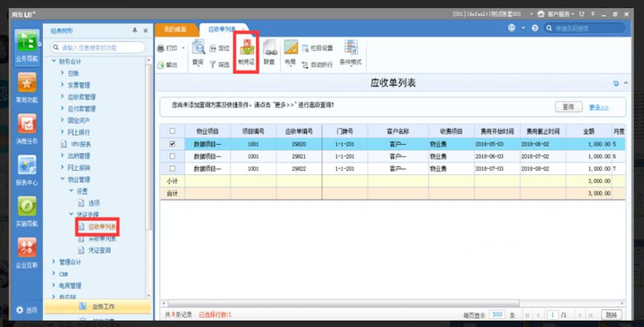Click the 筛选 filter funnel button
The height and width of the screenshot is (327, 644).
pos(219,64)
